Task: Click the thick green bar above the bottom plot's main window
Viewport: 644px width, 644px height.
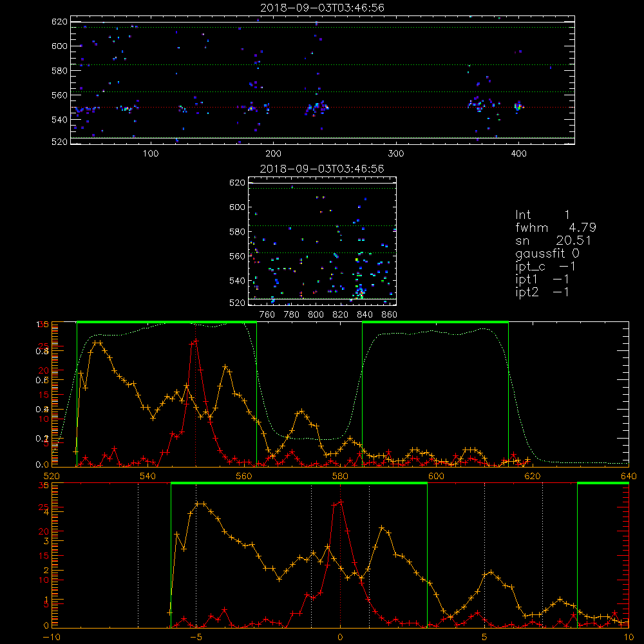Action: tap(299, 484)
